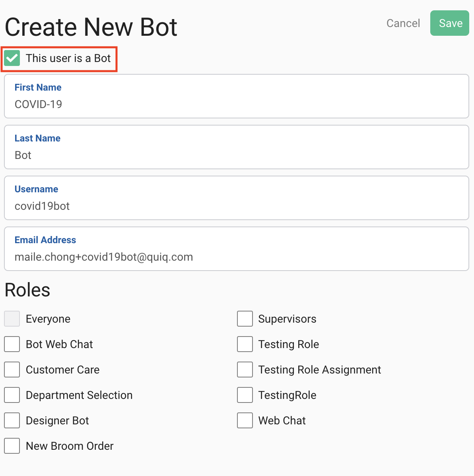Uncheck the 'This user is a Bot' checkbox
Image resolution: width=474 pixels, height=476 pixels.
(12, 58)
